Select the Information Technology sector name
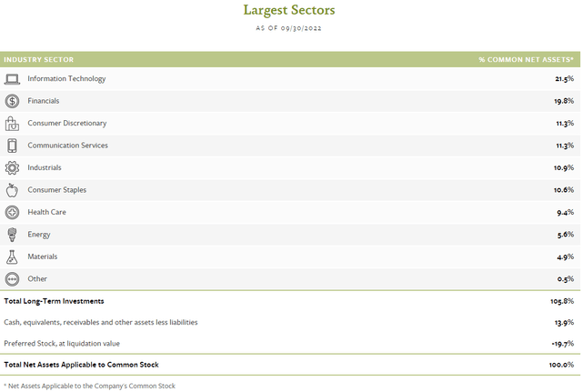This screenshot has width=582, height=392. point(66,79)
